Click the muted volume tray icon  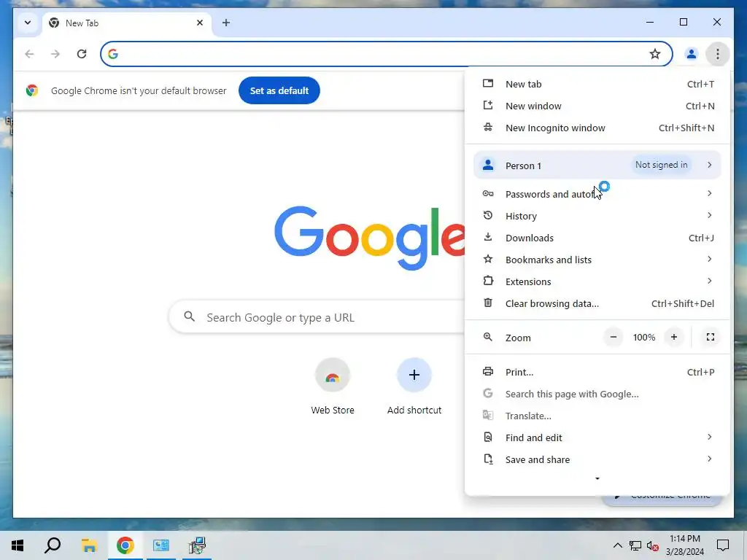[653, 545]
